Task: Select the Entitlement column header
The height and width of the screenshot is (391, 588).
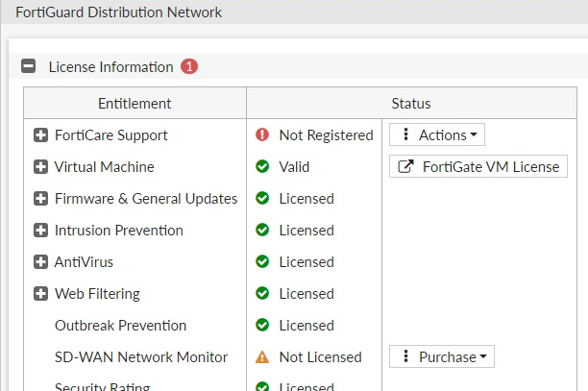Action: pos(135,104)
